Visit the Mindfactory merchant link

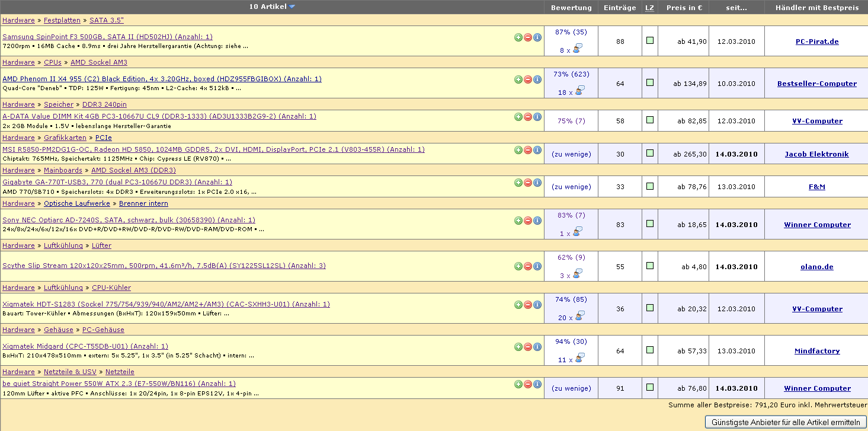coord(817,351)
